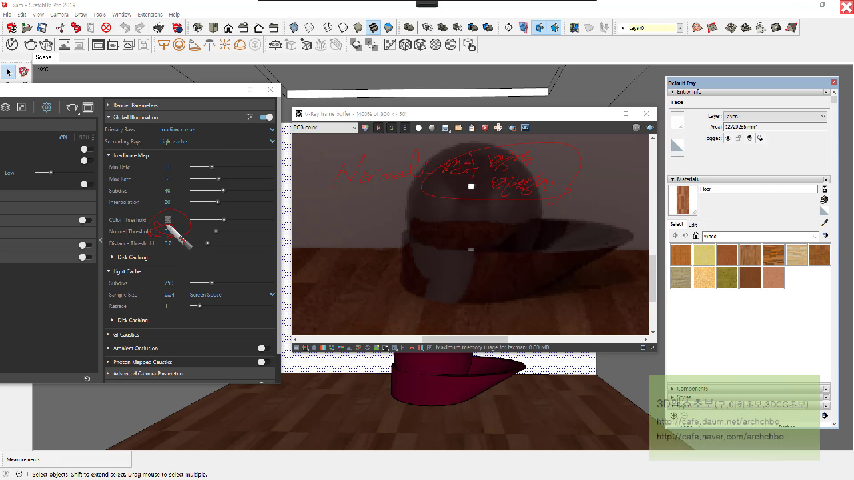Screen dimensions: 854x480
Task: Pick the olive green material swatch
Action: coord(727,278)
